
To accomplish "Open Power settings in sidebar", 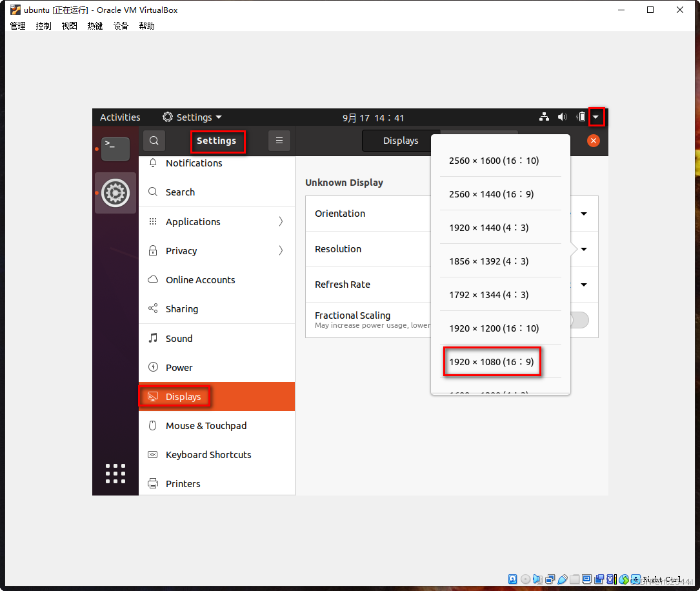I will (217, 367).
